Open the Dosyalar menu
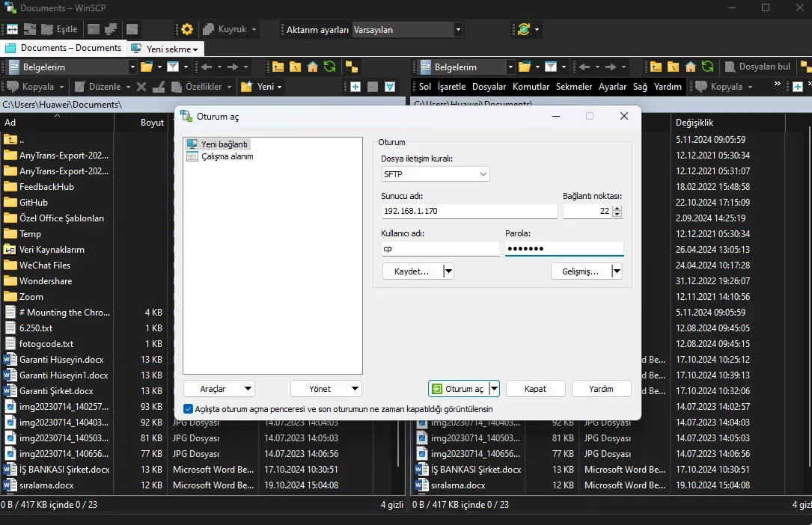812x525 pixels. tap(489, 87)
